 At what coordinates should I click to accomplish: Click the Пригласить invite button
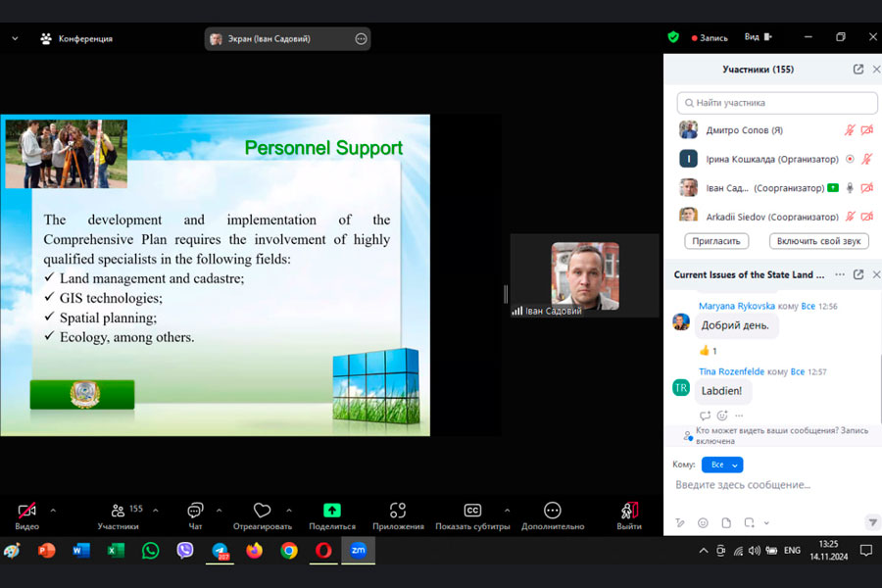716,241
